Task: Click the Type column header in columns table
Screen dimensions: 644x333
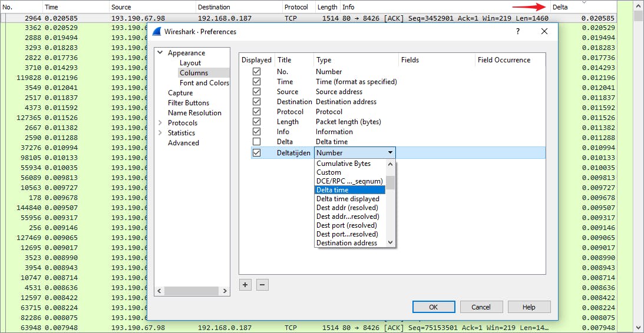Action: 356,60
